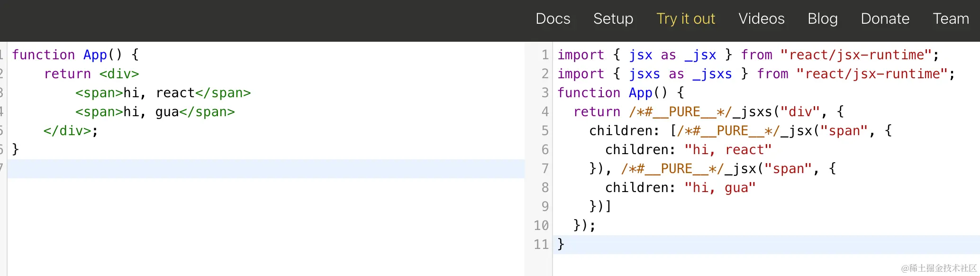
Task: Open the Docs navigation link
Action: [553, 18]
